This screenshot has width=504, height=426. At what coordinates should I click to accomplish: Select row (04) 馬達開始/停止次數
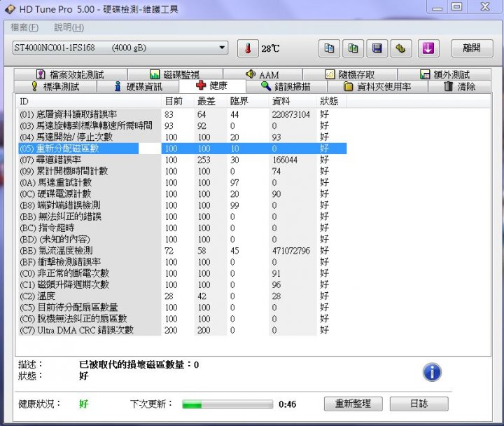click(x=183, y=137)
